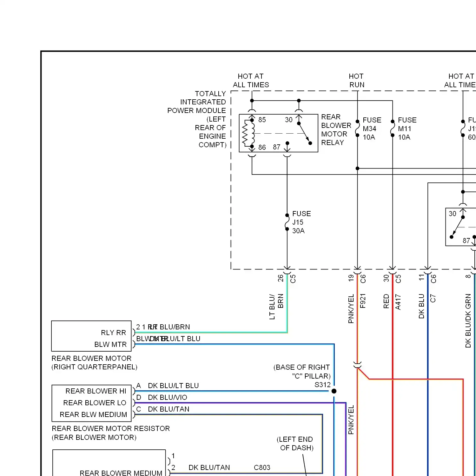Click the F921 circuit label
Viewport: 476px width, 476px height.
(x=363, y=301)
